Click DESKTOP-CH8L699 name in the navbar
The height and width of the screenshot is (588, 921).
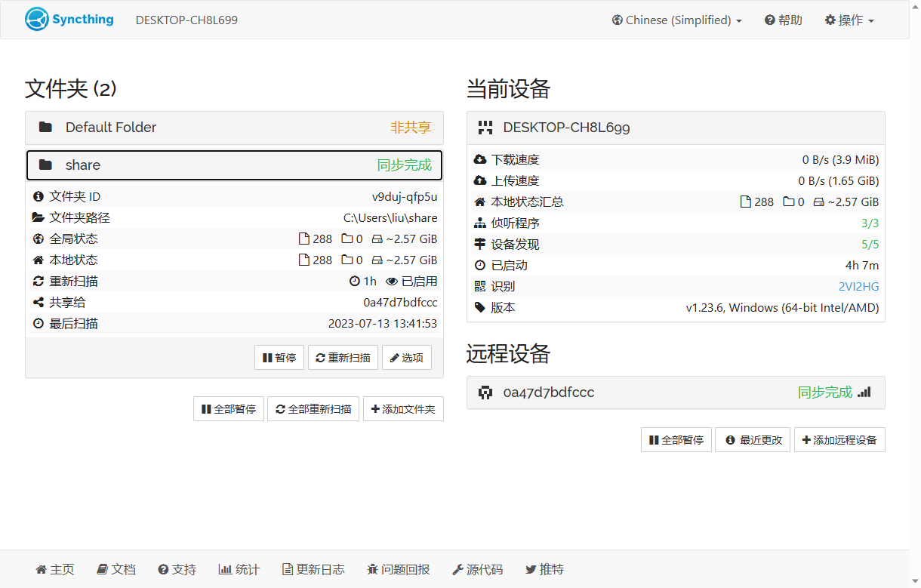click(186, 20)
